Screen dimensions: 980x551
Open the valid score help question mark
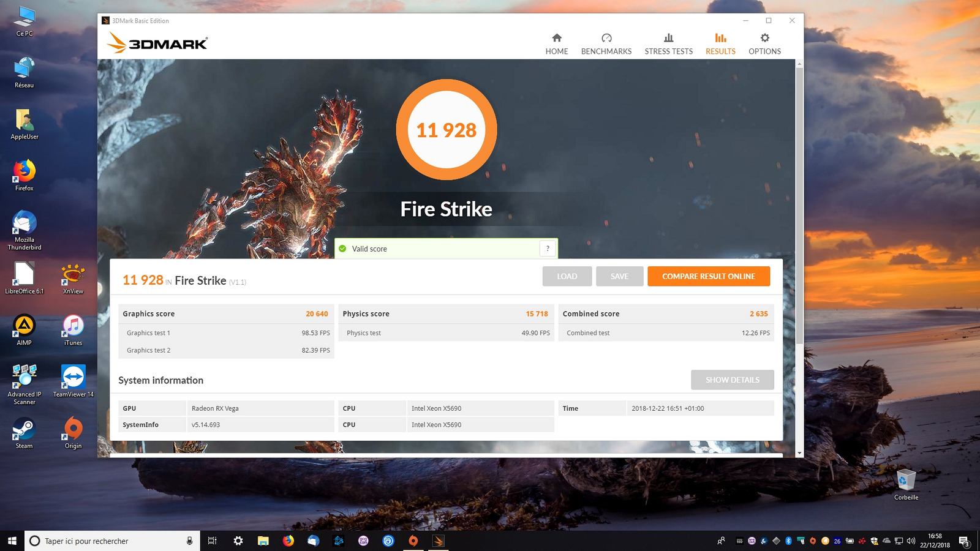[x=548, y=249]
